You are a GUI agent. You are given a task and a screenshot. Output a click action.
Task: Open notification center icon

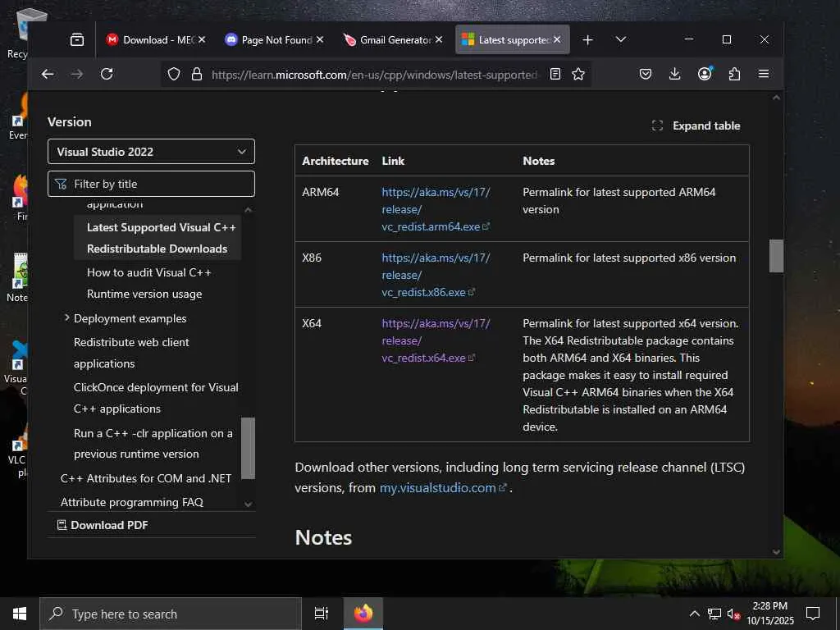813,614
